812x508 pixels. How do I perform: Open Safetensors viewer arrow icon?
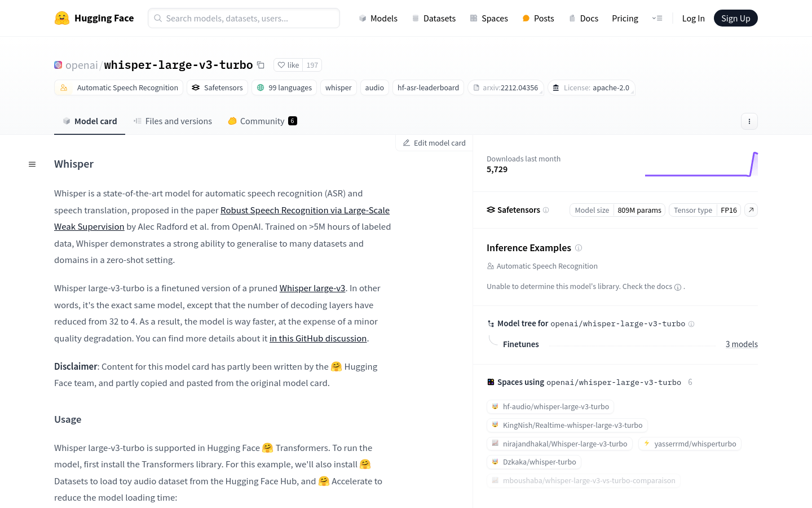751,210
